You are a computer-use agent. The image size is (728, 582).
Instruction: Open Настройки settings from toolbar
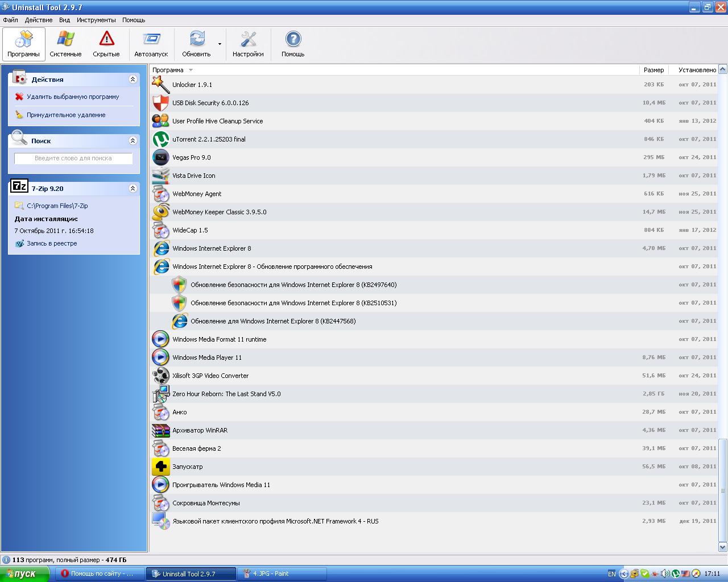click(248, 44)
